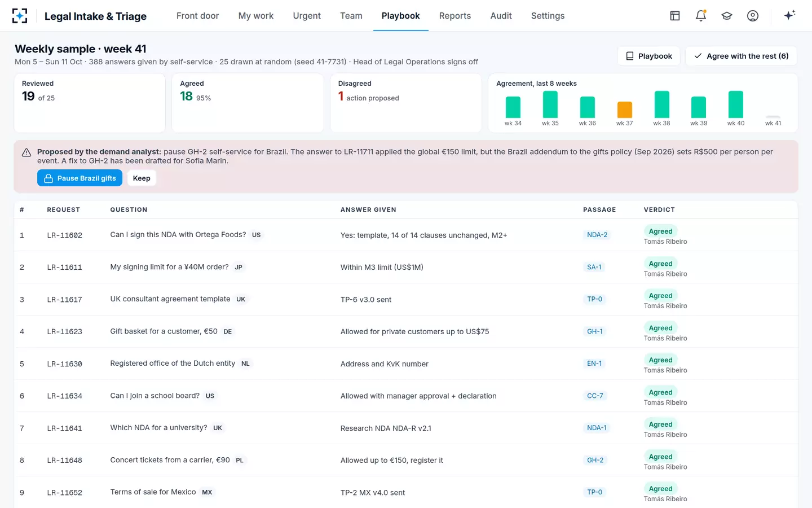Open passage GH-2 for concert tickets
The width and height of the screenshot is (812, 508).
tap(595, 460)
